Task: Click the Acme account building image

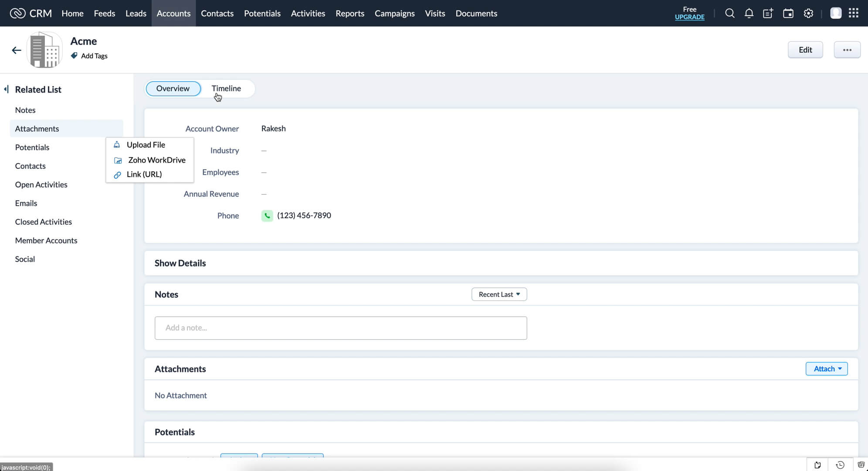Action: pos(45,50)
